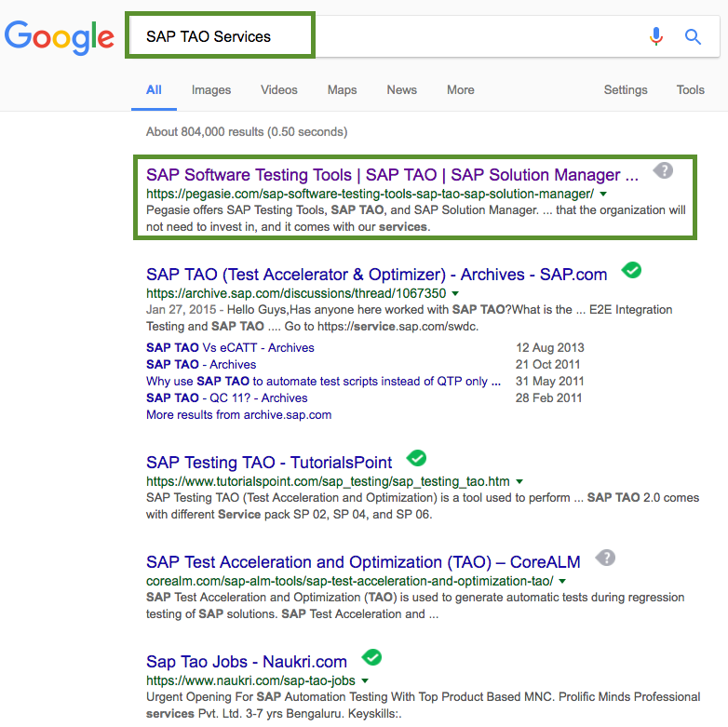Click the blue magnifying glass search icon
The height and width of the screenshot is (727, 728).
693,36
